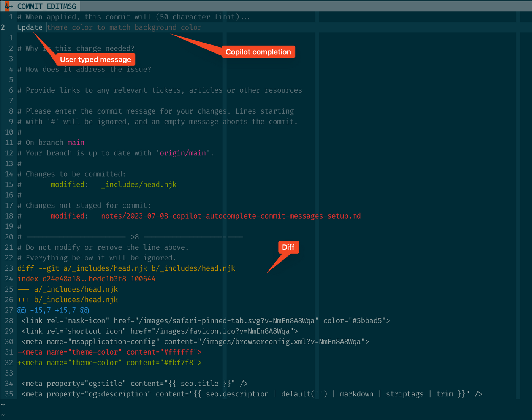Click line number 35 in the gutter
The image size is (532, 420).
[9, 394]
